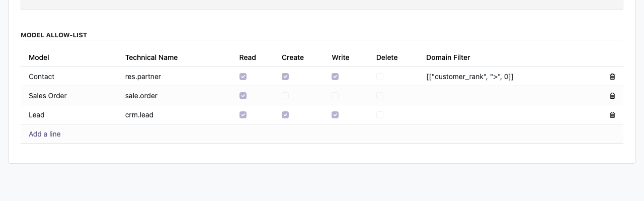Enable Delete checkbox for Contact
Screen dimensions: 644x201
(x=380, y=77)
